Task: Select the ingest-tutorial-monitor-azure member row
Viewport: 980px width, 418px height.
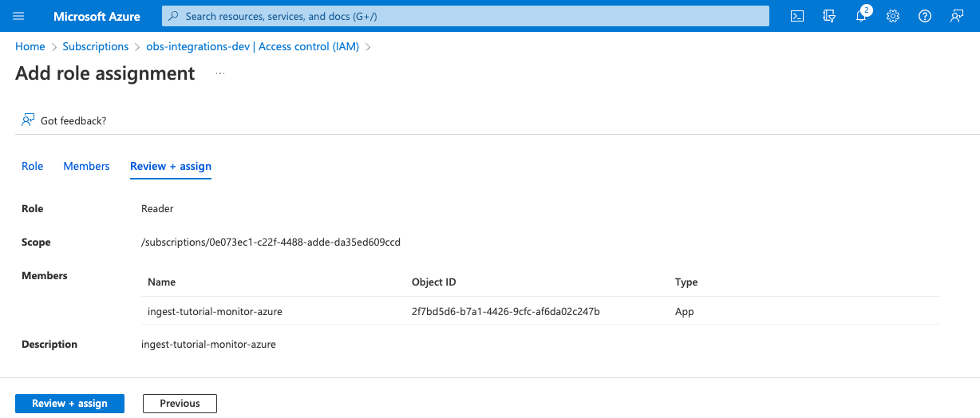Action: point(215,311)
